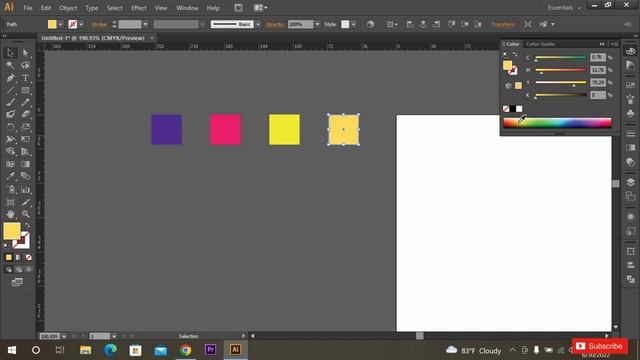Select the Artboard tool
This screenshot has width=640, height=360.
point(11,202)
